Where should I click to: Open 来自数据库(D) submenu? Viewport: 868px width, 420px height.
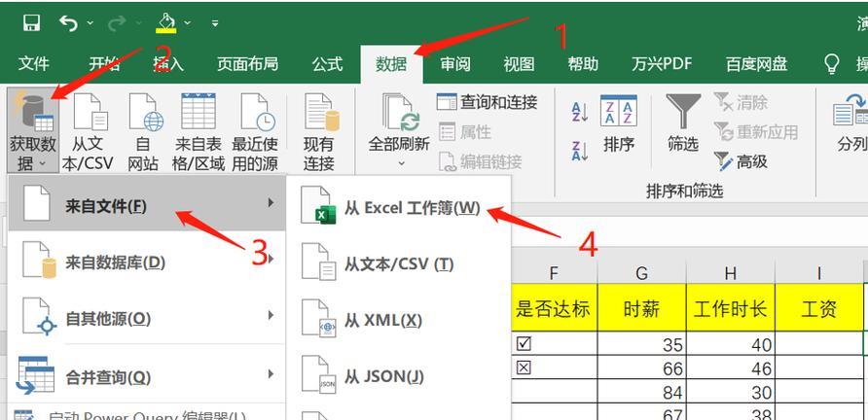coord(147,262)
